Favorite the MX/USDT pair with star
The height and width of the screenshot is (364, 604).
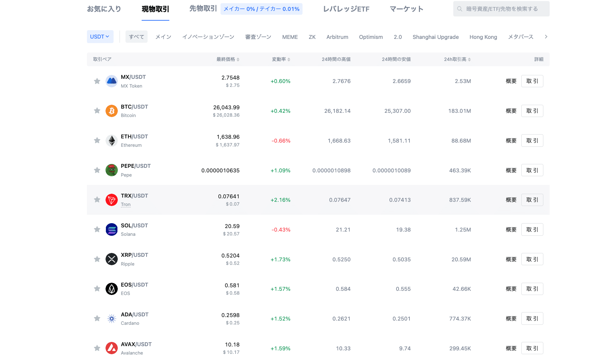(x=97, y=81)
